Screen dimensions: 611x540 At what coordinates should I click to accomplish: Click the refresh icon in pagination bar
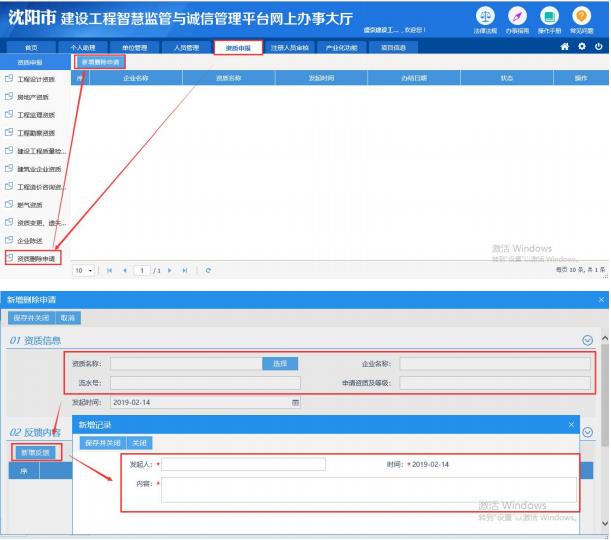point(208,270)
